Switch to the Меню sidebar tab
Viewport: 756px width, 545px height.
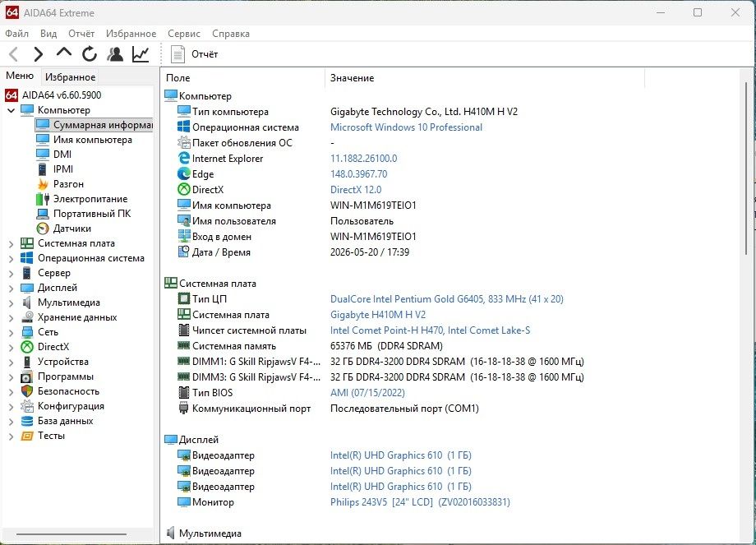20,76
